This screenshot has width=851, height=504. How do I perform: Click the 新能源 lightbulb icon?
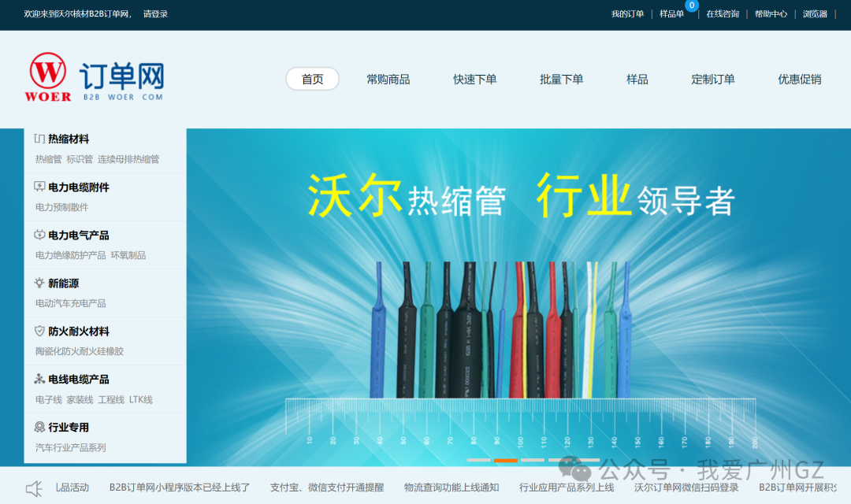(x=39, y=283)
